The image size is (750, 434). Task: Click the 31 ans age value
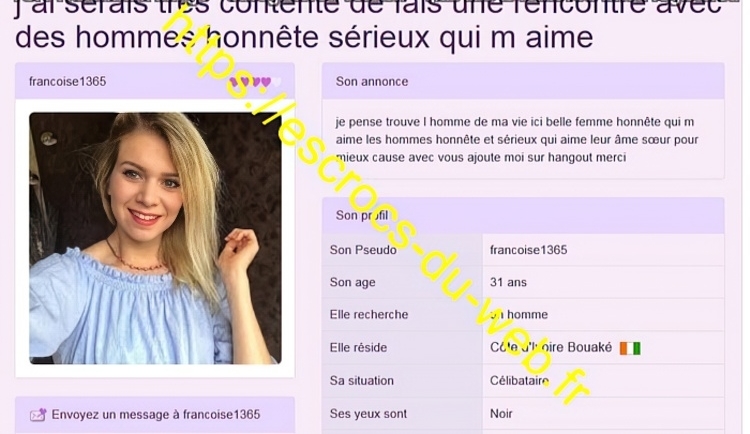508,282
